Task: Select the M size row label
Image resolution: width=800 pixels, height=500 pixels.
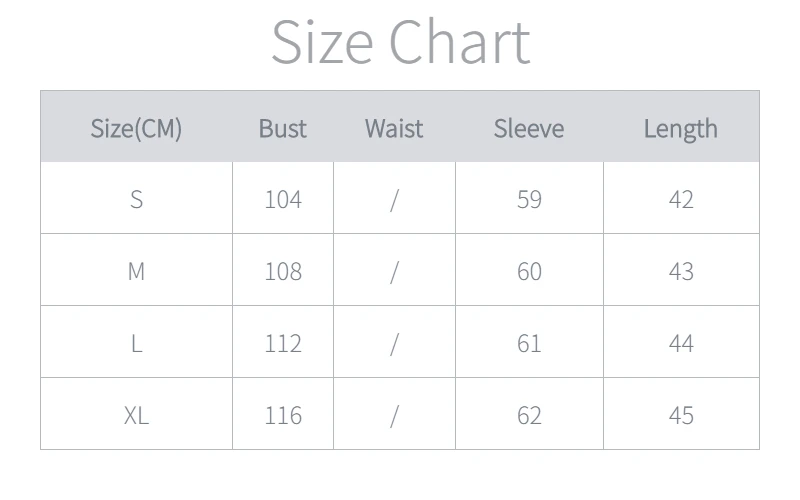Action: pyautogui.click(x=136, y=271)
